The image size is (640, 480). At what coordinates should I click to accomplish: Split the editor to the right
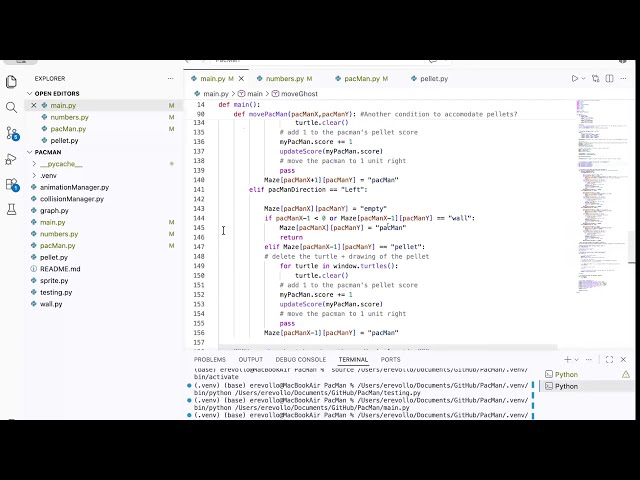click(609, 78)
